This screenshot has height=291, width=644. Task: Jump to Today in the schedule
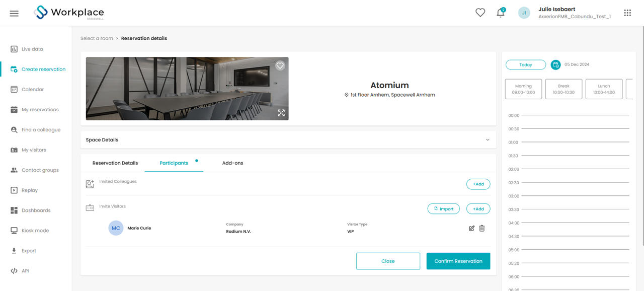tap(526, 64)
